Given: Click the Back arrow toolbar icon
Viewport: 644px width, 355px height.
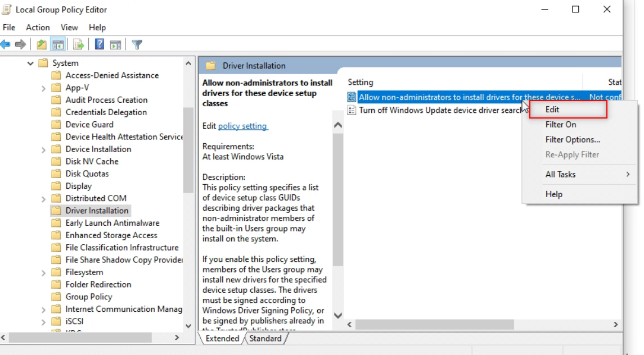Looking at the screenshot, I should (x=5, y=44).
